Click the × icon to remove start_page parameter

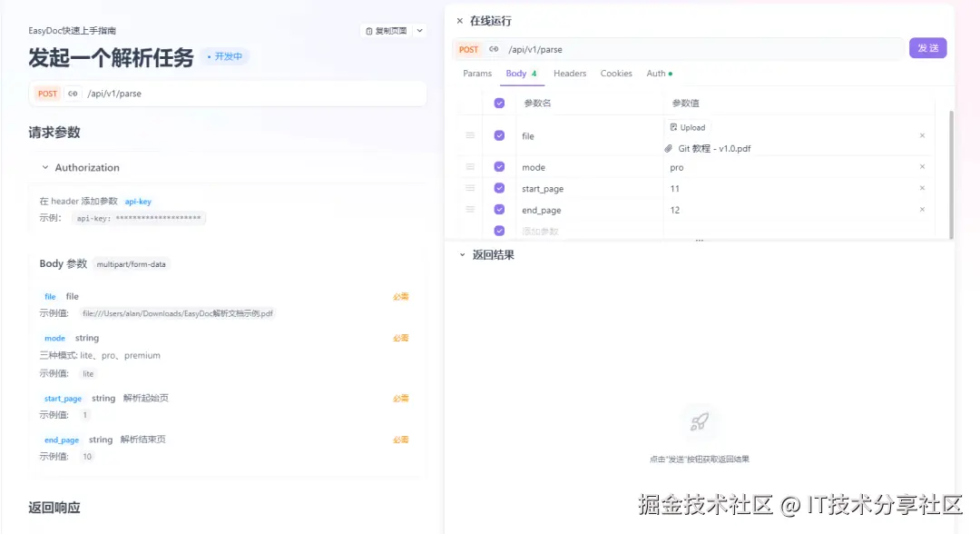922,188
